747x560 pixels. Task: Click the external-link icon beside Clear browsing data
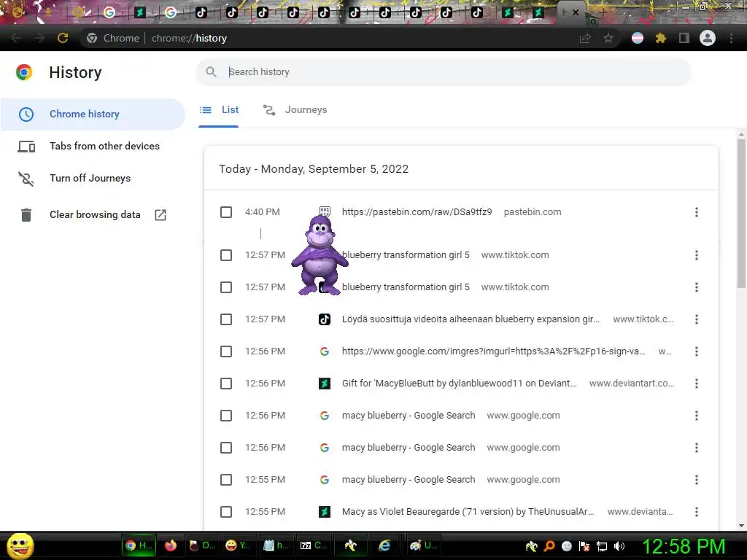coord(160,215)
